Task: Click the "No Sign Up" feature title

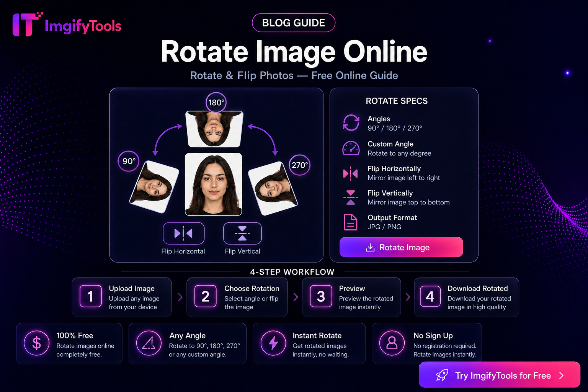Action: (x=433, y=335)
